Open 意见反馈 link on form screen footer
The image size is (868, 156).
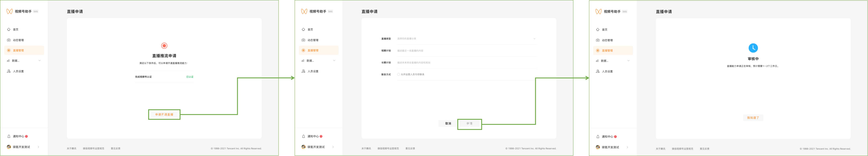[410, 149]
